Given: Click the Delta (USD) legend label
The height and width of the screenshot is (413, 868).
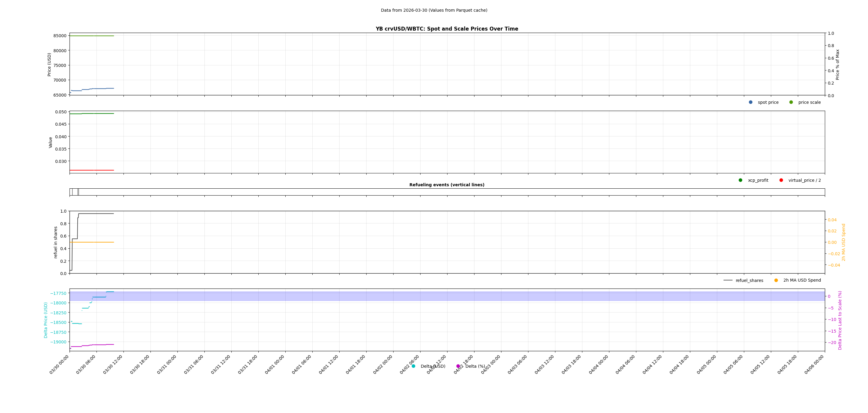Looking at the screenshot, I should click(x=433, y=366).
